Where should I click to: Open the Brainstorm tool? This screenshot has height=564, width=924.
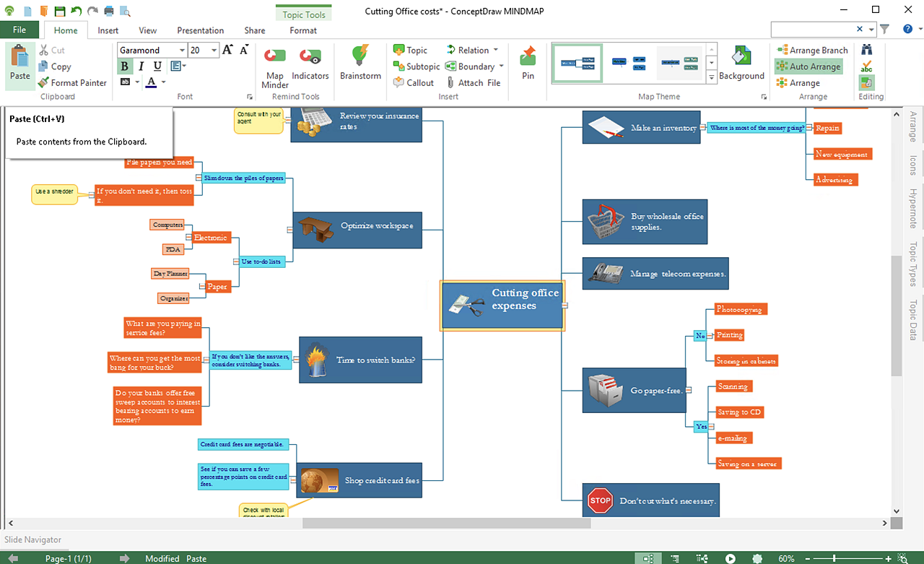(x=360, y=63)
